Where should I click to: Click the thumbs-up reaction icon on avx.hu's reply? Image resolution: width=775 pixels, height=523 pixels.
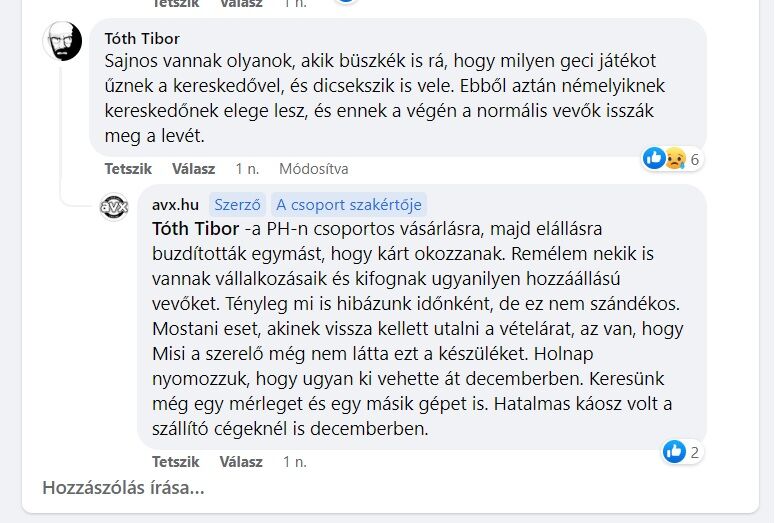coord(674,452)
